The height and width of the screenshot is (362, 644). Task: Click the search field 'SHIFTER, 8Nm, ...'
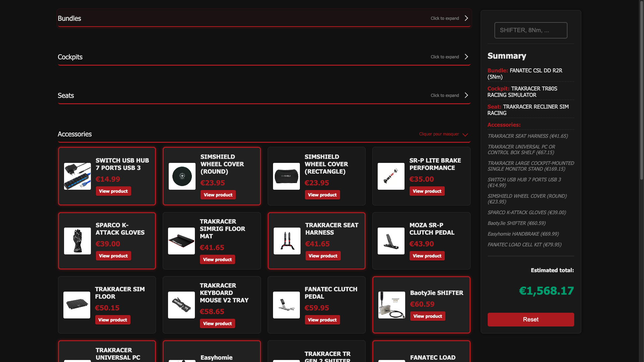click(531, 30)
